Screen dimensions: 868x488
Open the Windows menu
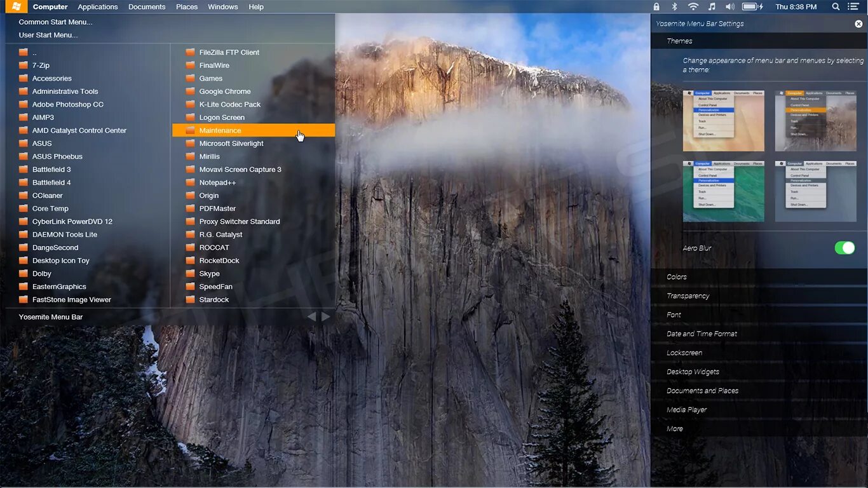[x=223, y=6]
